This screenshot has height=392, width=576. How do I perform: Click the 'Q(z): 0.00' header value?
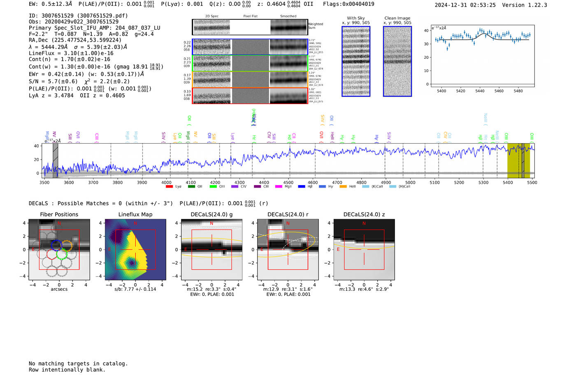(x=230, y=4)
